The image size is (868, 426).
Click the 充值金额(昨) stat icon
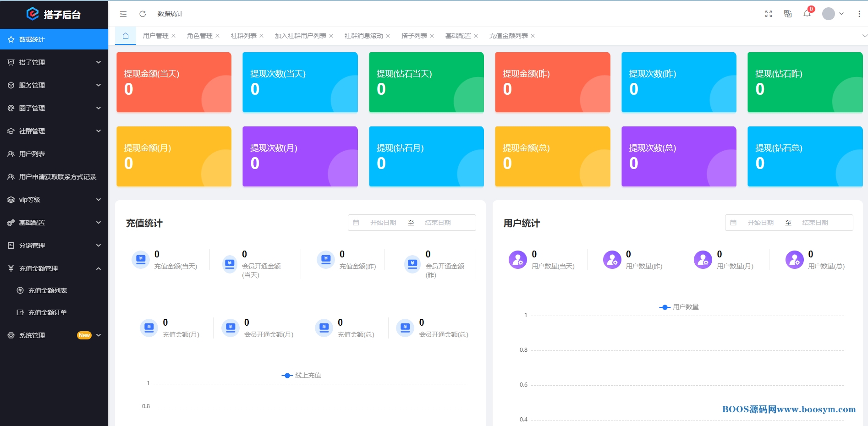[x=326, y=260]
